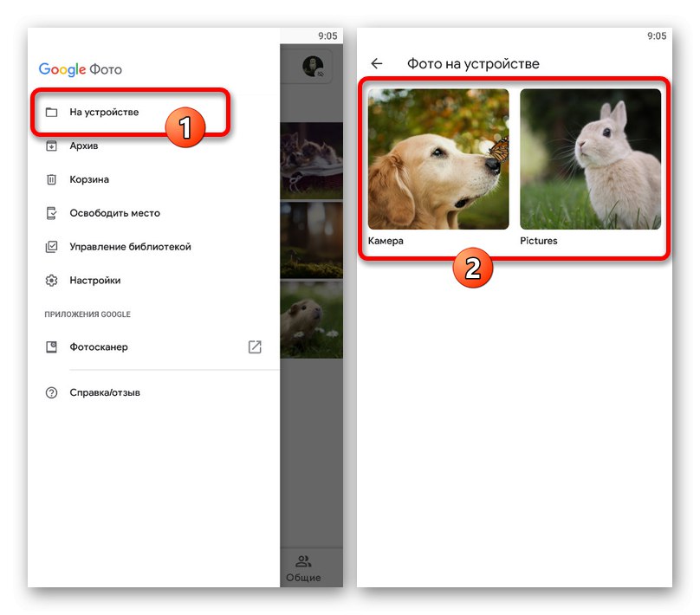Image resolution: width=700 pixels, height=615 pixels.
Task: Click the Настройки text label
Action: (95, 280)
